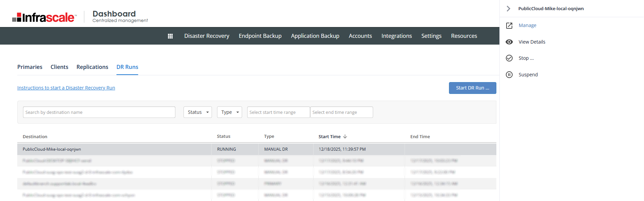Click the View Details eye icon
The width and height of the screenshot is (644, 201).
point(509,42)
